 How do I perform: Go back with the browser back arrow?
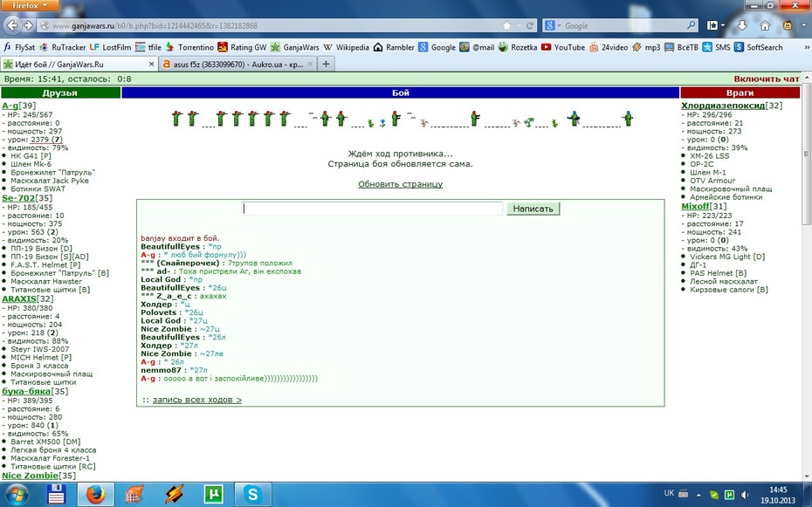(x=12, y=25)
